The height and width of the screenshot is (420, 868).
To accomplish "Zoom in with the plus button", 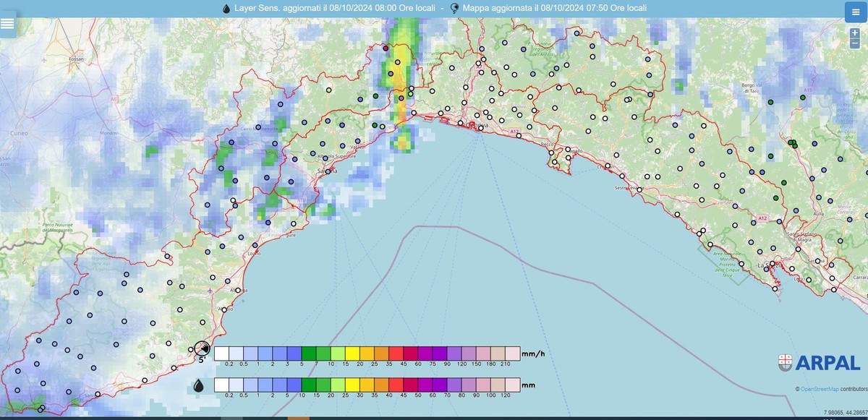I will [855, 33].
